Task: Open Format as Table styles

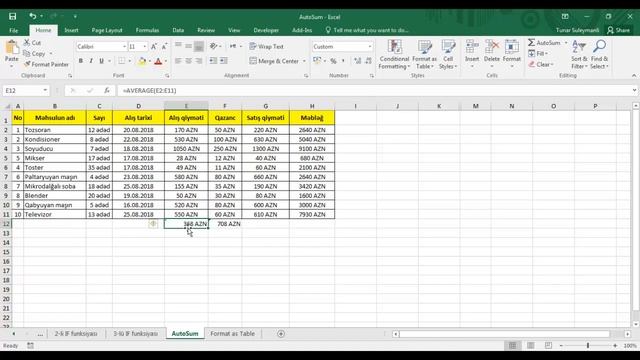Action: pyautogui.click(x=424, y=55)
